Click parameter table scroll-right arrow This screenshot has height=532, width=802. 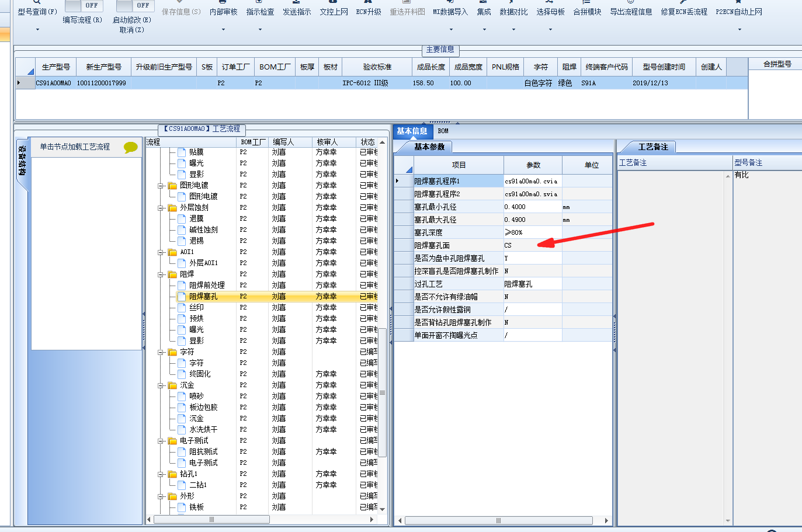pos(606,520)
